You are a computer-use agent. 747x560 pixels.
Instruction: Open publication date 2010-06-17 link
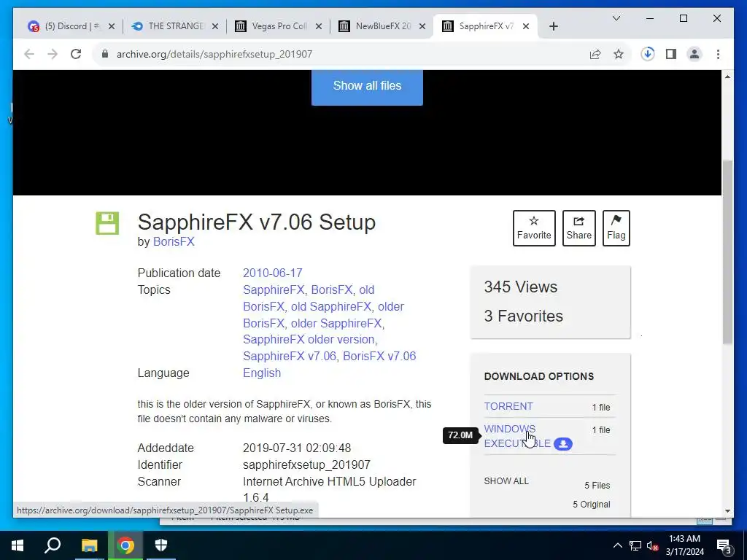(x=273, y=273)
